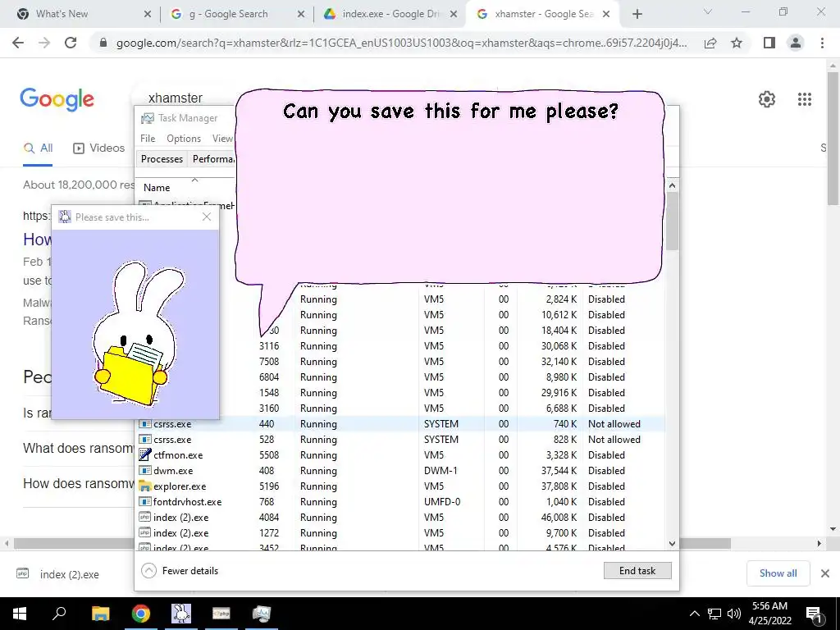Open network status tray icon
840x630 pixels.
point(714,614)
